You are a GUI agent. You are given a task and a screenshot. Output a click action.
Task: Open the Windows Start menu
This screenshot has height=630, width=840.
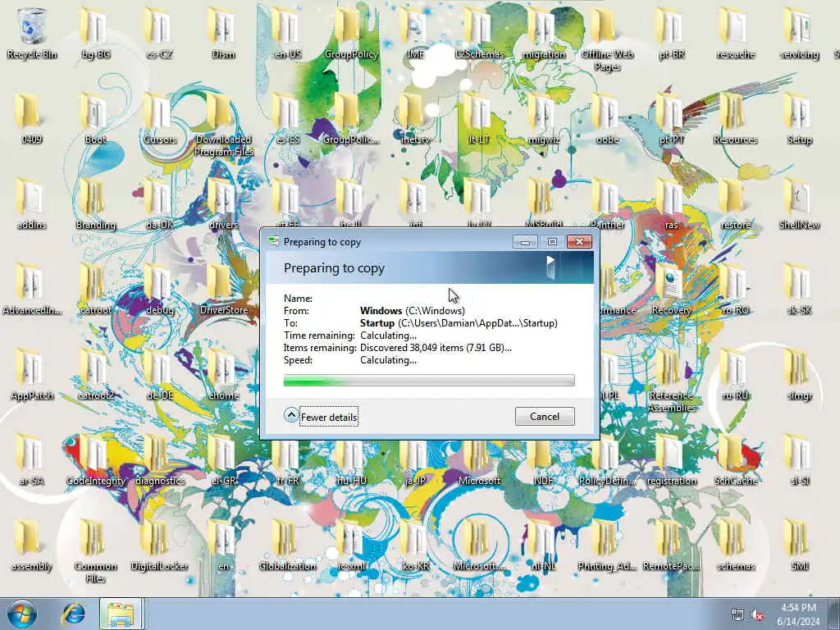pyautogui.click(x=22, y=614)
